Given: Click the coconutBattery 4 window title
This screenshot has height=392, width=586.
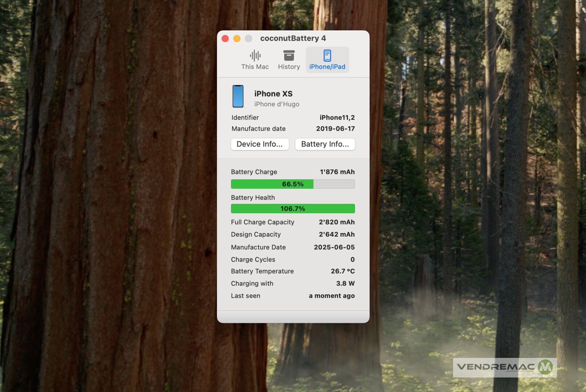Looking at the screenshot, I should 293,38.
